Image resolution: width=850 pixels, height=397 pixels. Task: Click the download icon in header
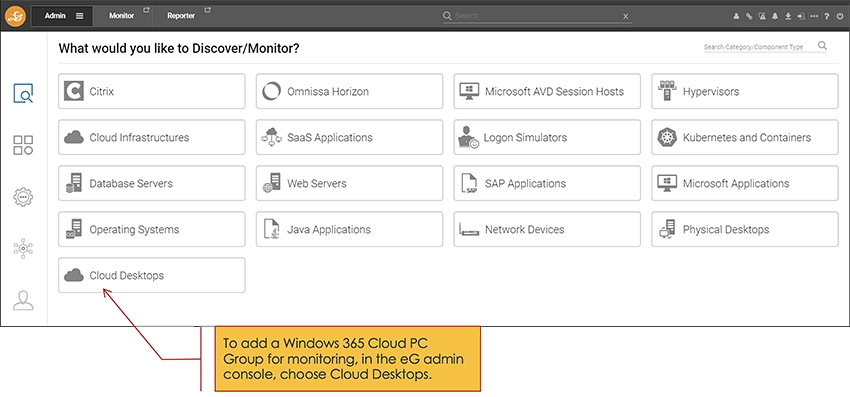click(x=788, y=16)
